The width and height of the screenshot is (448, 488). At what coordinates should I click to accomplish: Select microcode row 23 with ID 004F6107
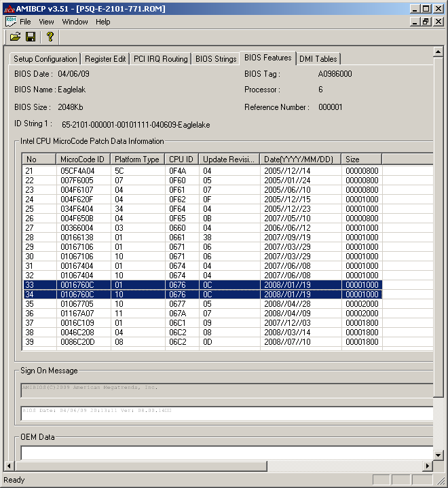203,190
